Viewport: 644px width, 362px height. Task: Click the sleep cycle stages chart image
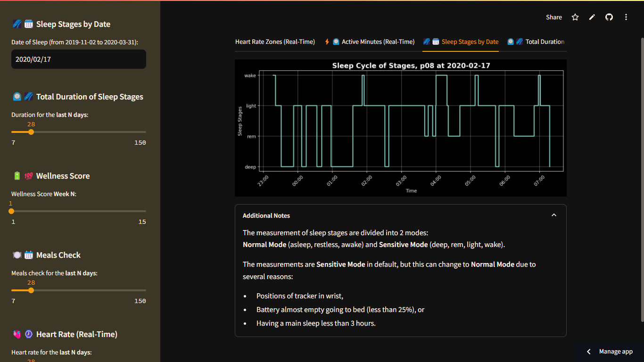[x=400, y=128]
